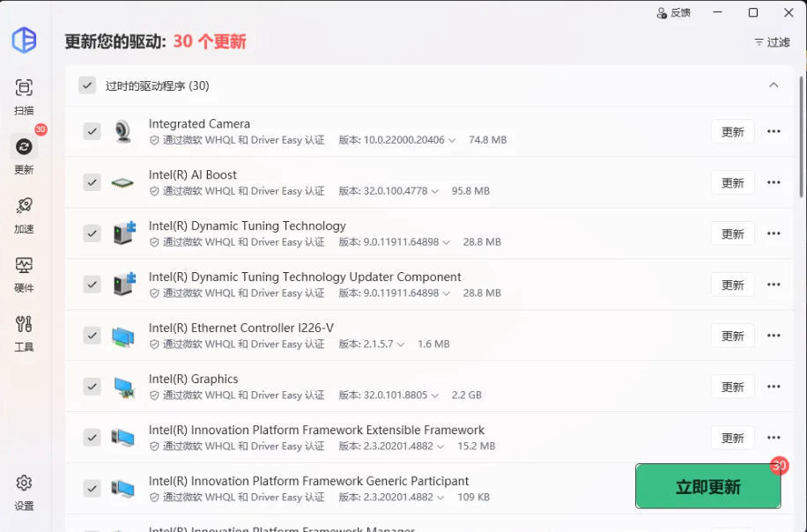This screenshot has height=532, width=807.
Task: Click the Intel(R) Ethernet Controller I226-V name
Action: point(241,328)
